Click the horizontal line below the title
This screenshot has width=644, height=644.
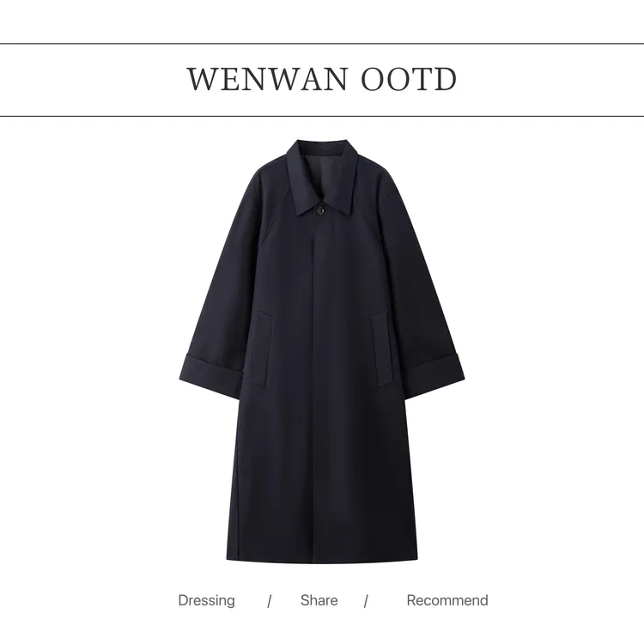click(322, 116)
